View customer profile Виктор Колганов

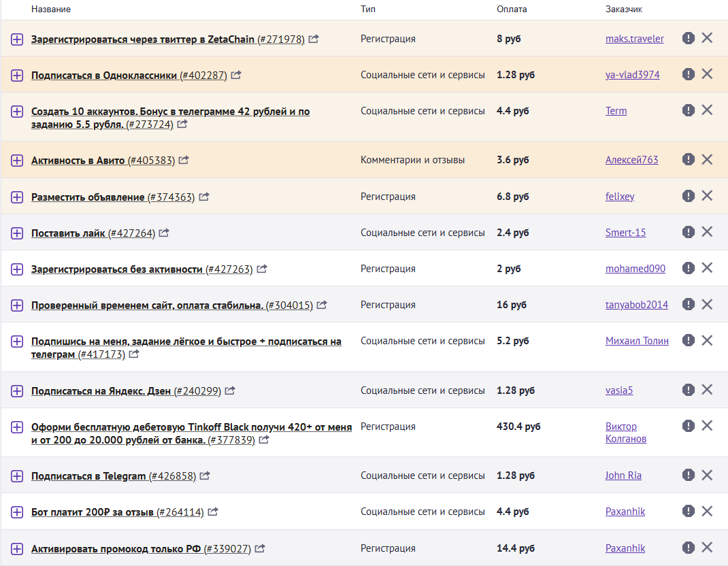[626, 432]
